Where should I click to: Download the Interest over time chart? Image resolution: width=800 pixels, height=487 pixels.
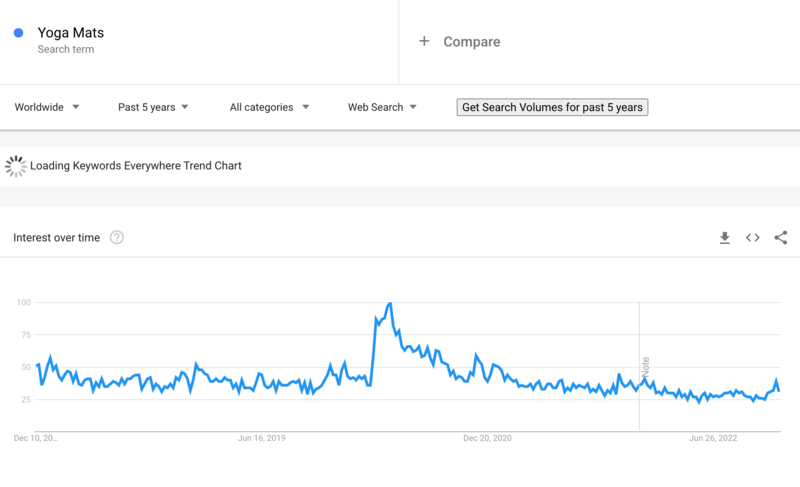tap(725, 238)
